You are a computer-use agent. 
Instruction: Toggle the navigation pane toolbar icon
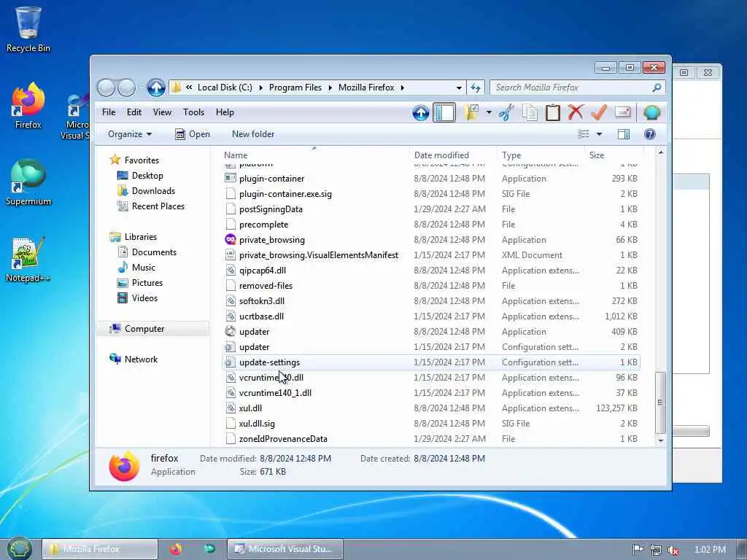point(444,113)
